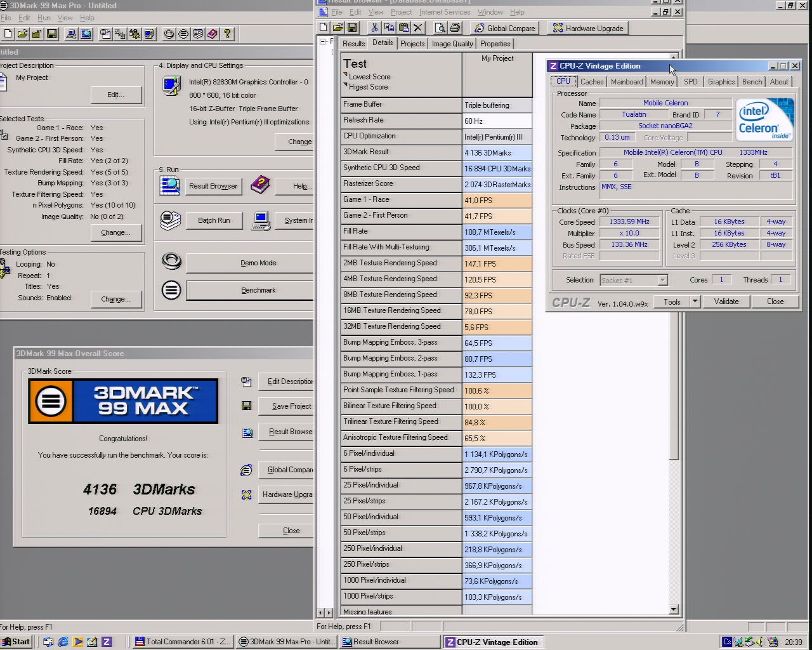
Task: Open folder icon in Result Browser toolbar
Action: click(x=337, y=28)
